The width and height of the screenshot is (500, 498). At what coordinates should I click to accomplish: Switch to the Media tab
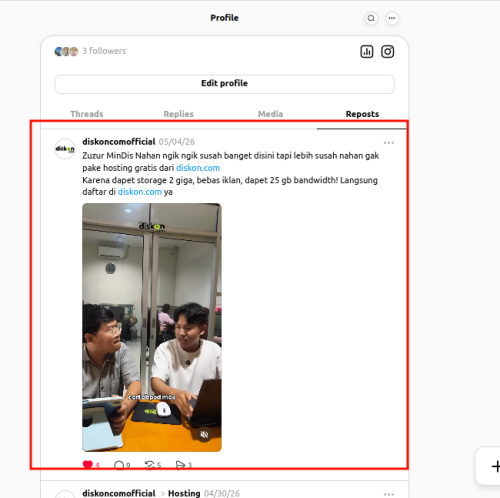(x=270, y=114)
